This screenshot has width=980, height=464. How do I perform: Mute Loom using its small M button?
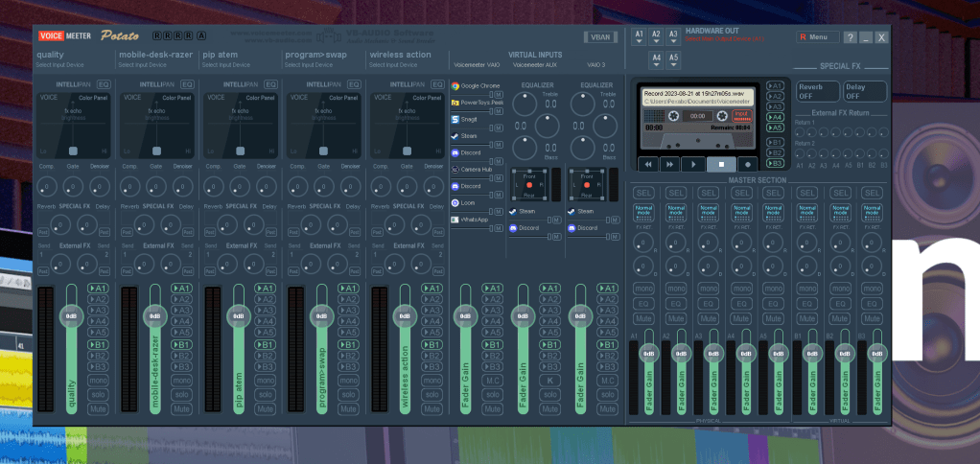pyautogui.click(x=499, y=212)
